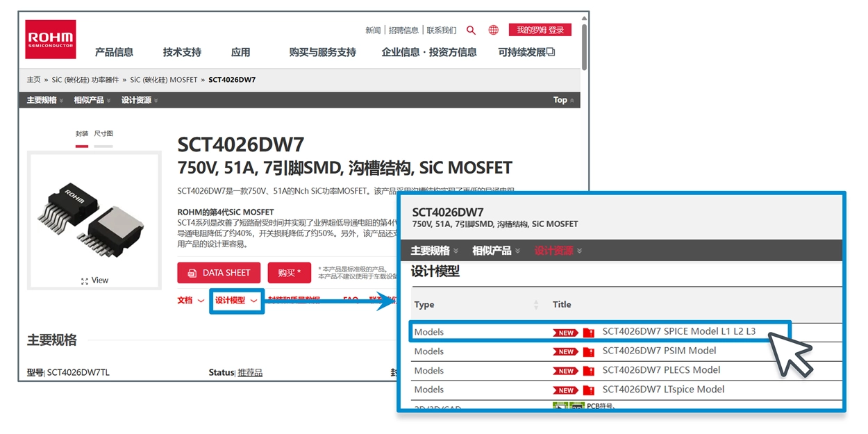Click file icon beside PLECS Model

coord(589,371)
